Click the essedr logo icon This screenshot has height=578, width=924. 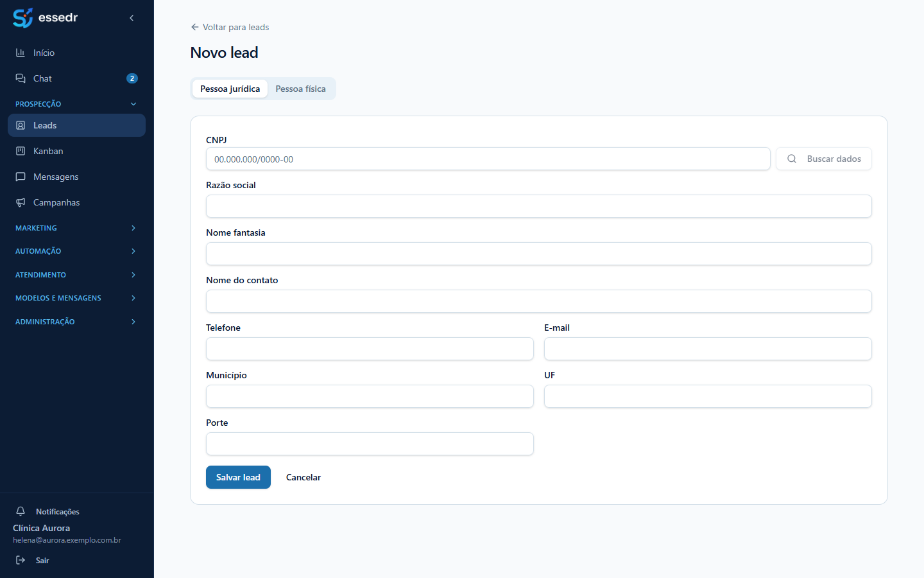[x=22, y=18]
